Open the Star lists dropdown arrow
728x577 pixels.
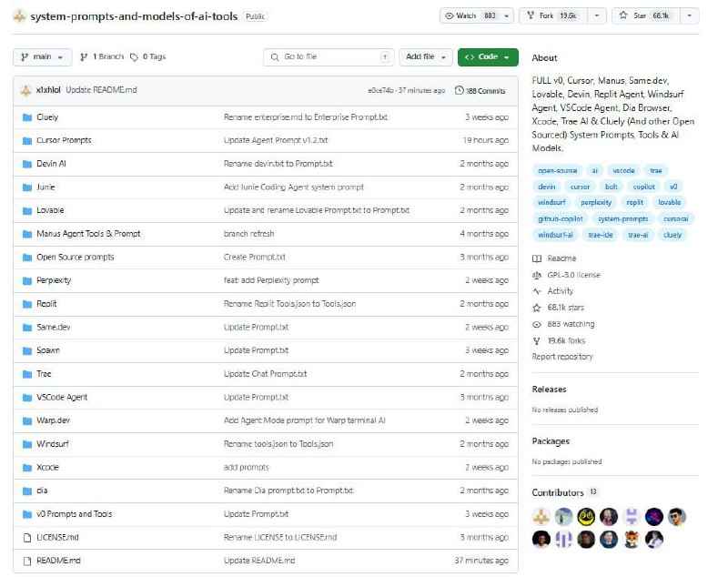click(x=690, y=15)
